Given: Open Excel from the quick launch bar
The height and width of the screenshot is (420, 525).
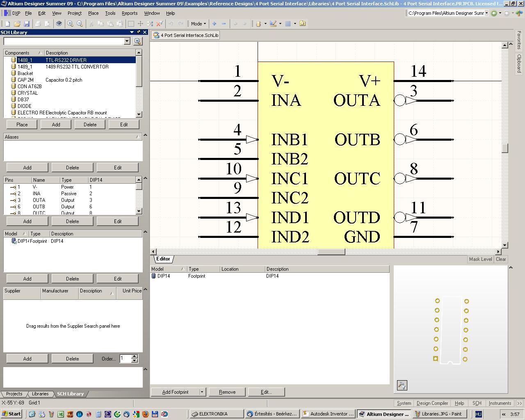Looking at the screenshot, I should [61, 414].
